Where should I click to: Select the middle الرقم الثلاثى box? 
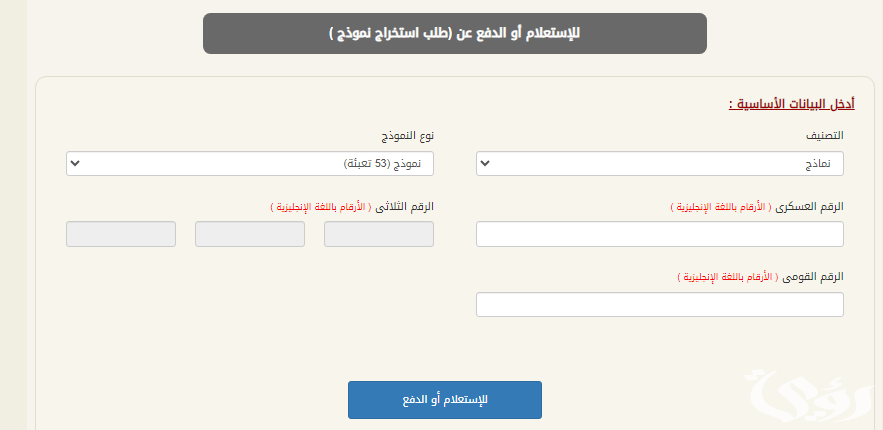[x=249, y=234]
